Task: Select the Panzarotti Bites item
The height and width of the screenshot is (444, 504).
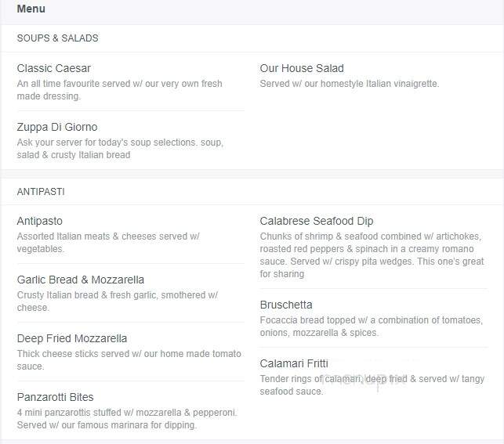Action: [56, 398]
